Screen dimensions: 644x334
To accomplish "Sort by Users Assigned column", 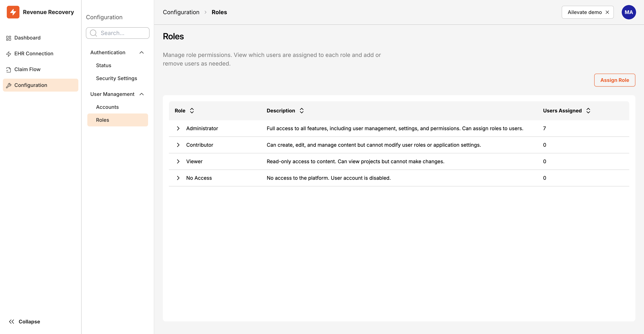I will click(588, 110).
